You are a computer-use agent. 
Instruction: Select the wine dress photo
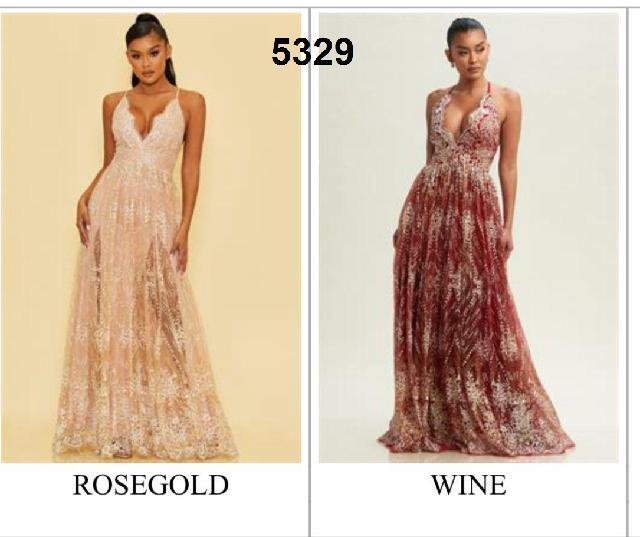[469, 238]
